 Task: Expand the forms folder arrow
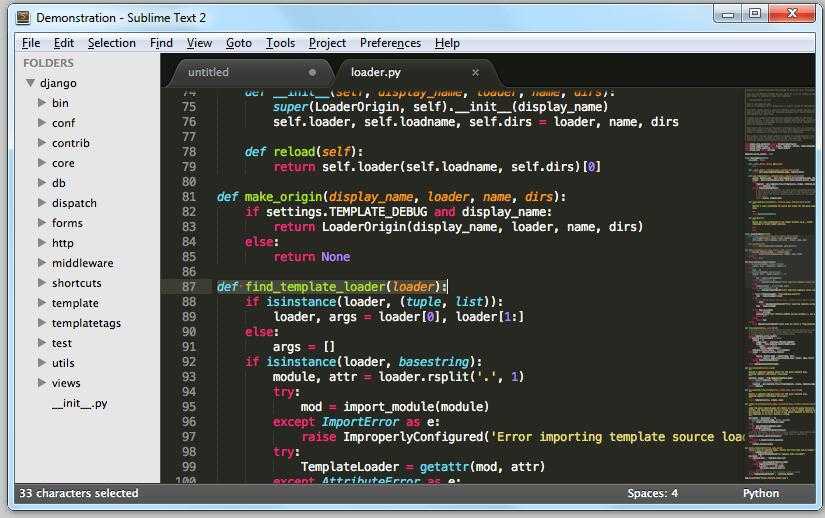(42, 222)
